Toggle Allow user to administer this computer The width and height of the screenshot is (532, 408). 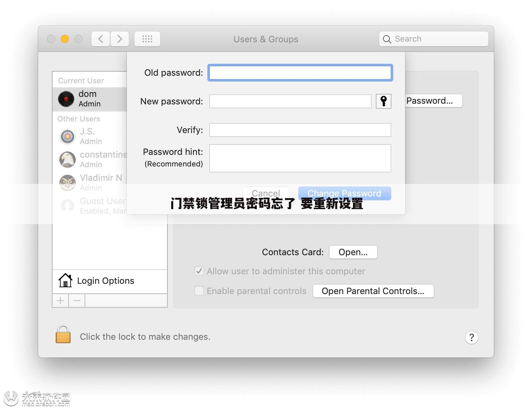[x=199, y=271]
